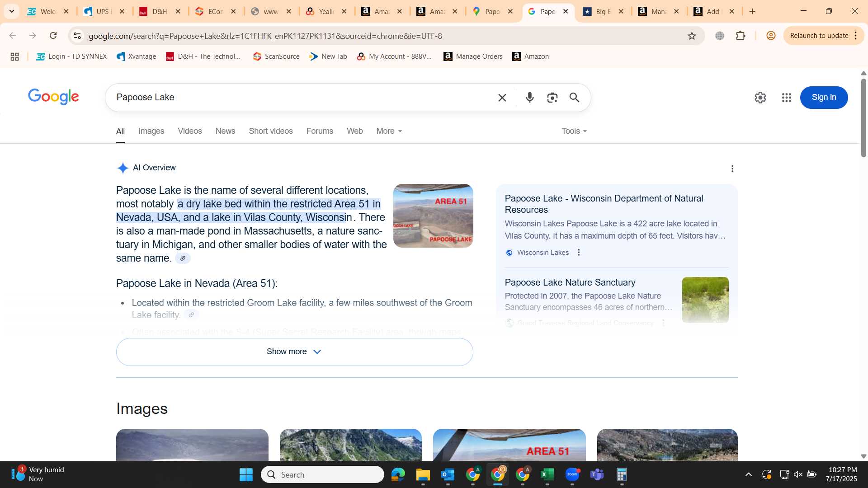This screenshot has height=488, width=868.
Task: Open source link chip after 'same name.'
Action: click(x=183, y=258)
